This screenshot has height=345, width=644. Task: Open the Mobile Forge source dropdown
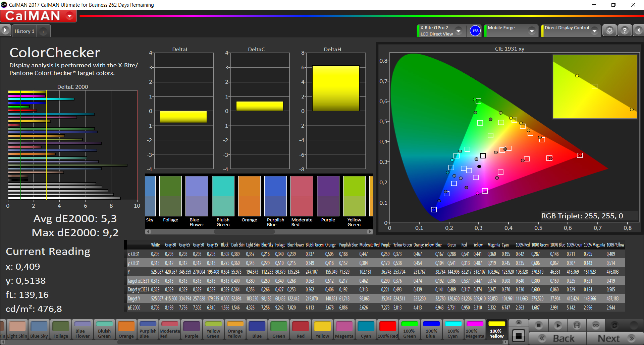click(531, 31)
